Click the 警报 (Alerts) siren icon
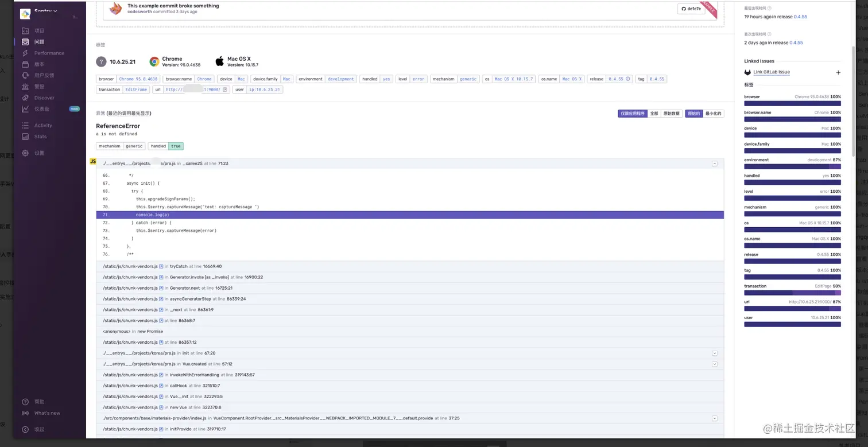Viewport: 868px width, 447px height. (25, 87)
